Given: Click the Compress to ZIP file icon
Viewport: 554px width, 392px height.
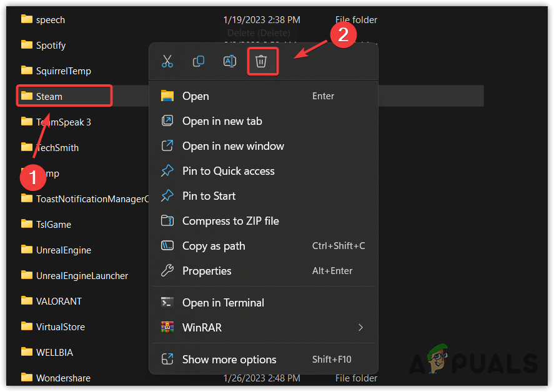Looking at the screenshot, I should pos(167,221).
